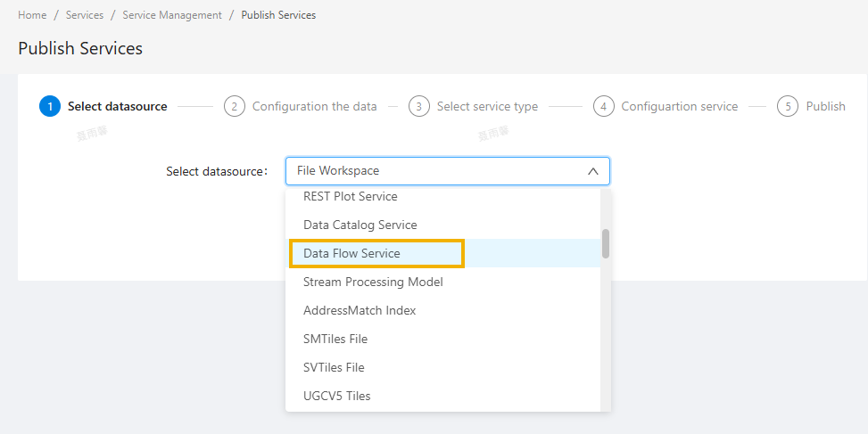Choose AddressMatch Index option
868x434 pixels.
coord(360,310)
